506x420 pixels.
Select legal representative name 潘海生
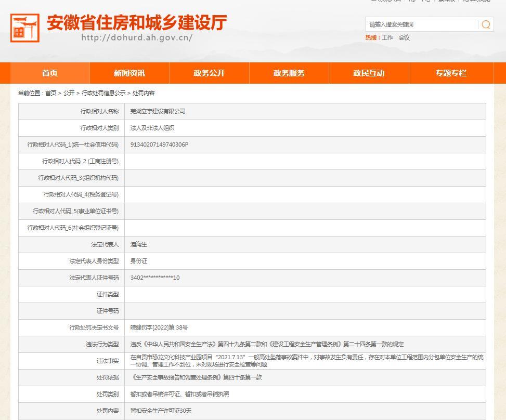tap(139, 244)
